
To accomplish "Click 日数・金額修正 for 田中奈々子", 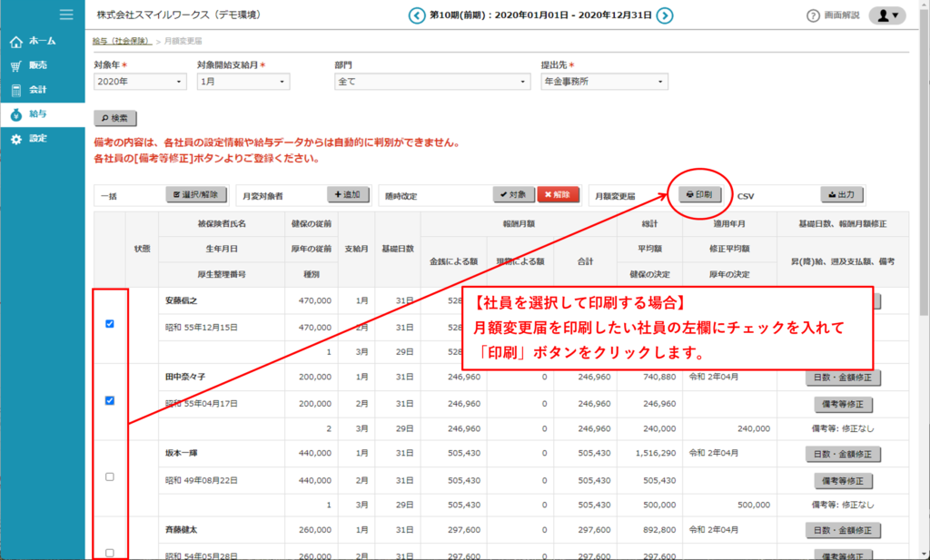I will click(843, 378).
